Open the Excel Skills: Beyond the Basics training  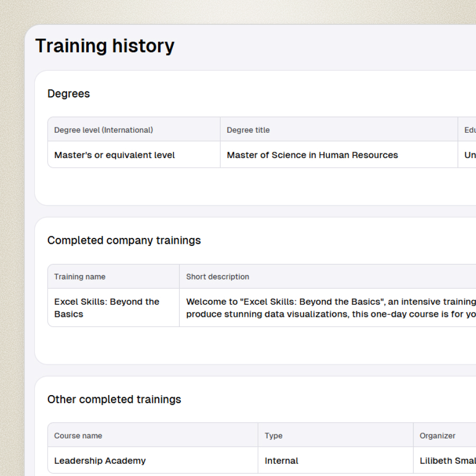pos(107,307)
